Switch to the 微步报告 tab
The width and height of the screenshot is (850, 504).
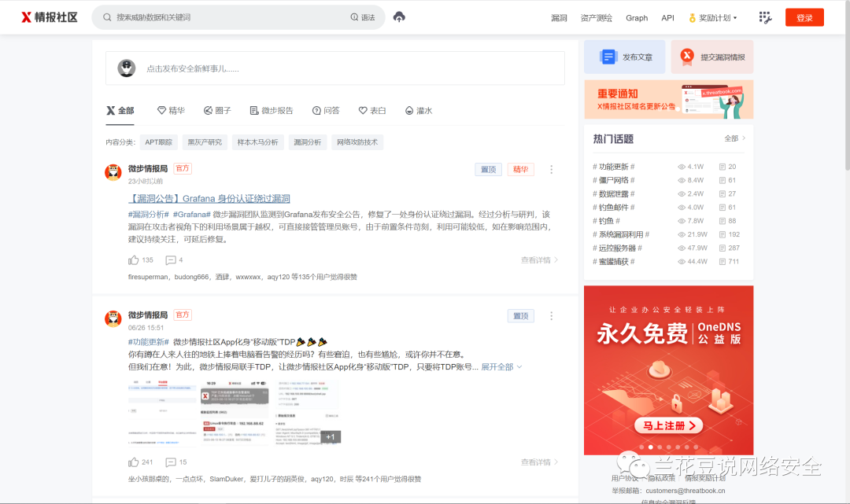tap(271, 110)
